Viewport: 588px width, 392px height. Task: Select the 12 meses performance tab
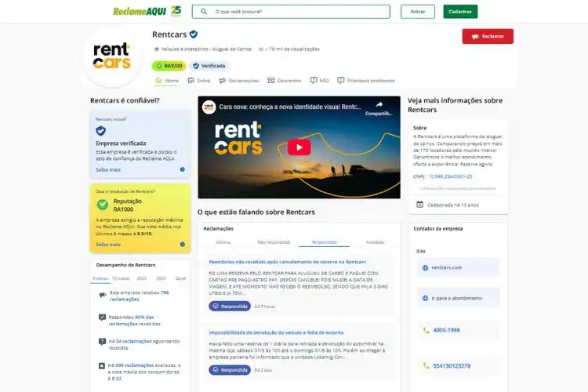tap(121, 279)
